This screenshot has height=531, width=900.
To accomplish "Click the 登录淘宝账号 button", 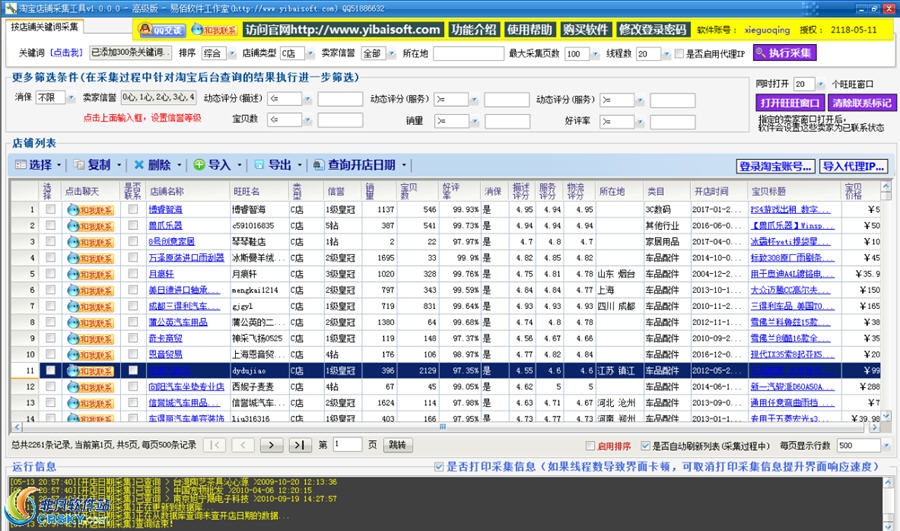I will click(x=775, y=166).
